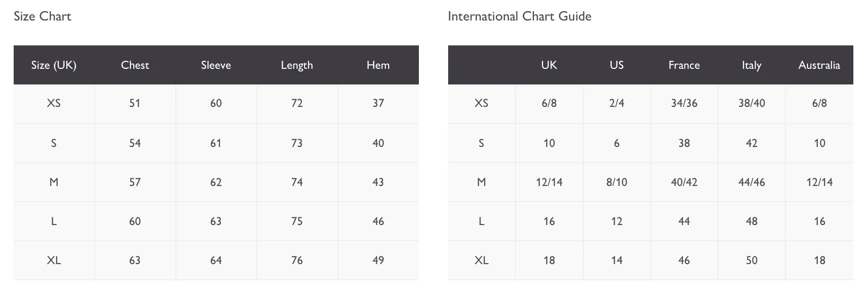This screenshot has width=868, height=290.
Task: Select the Italy column header
Action: coord(751,65)
